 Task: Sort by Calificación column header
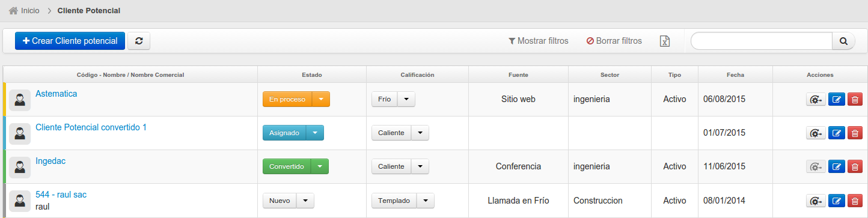coord(417,75)
